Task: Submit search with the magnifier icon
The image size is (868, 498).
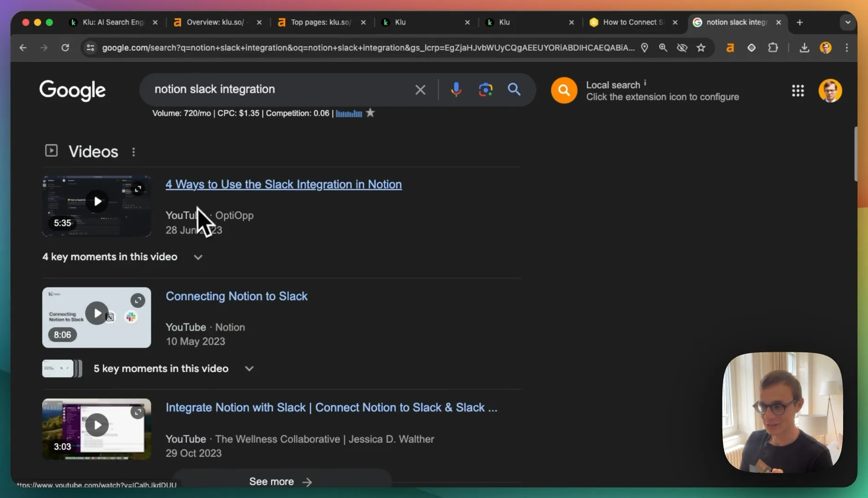Action: click(x=514, y=89)
